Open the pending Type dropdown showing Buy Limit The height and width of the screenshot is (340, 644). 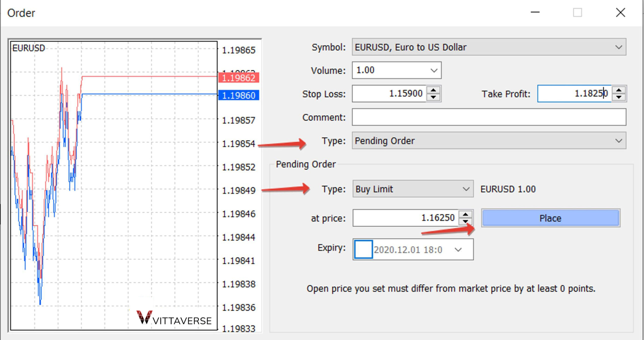point(413,189)
